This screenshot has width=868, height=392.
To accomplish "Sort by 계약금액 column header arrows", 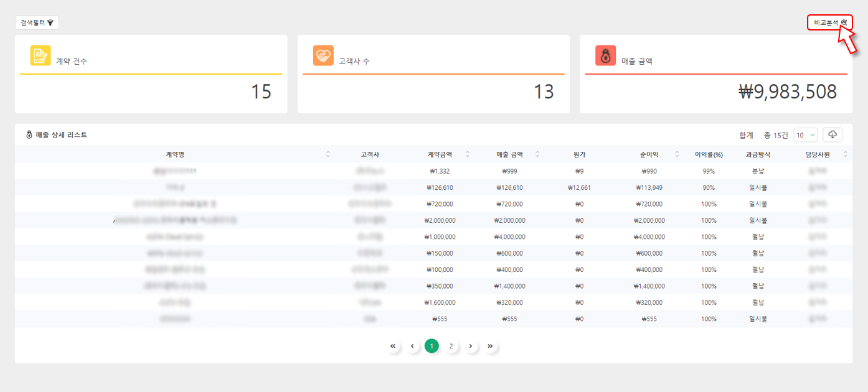I will (468, 154).
